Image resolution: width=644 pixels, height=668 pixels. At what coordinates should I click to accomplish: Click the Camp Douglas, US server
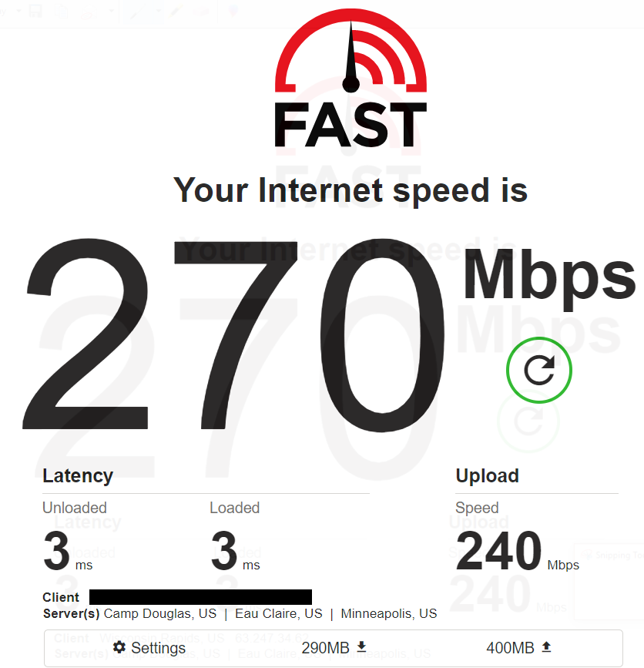(160, 613)
